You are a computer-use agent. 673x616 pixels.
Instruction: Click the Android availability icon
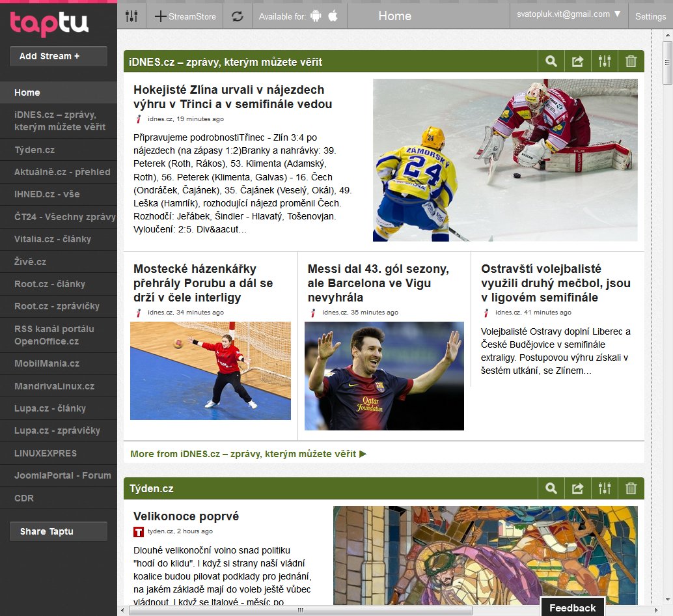coord(316,16)
